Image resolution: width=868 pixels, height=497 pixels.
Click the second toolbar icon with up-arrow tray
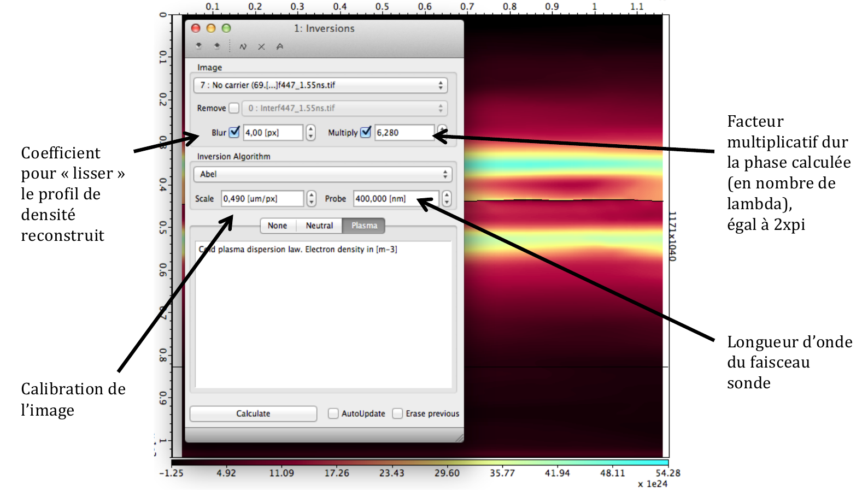[x=217, y=46]
